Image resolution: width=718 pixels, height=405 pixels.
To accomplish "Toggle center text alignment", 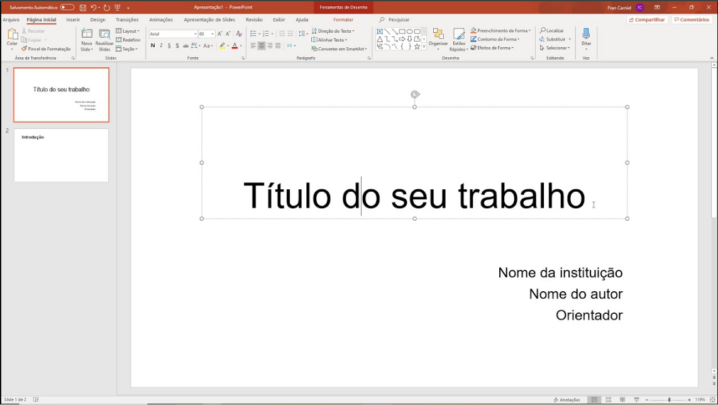I will click(x=262, y=46).
